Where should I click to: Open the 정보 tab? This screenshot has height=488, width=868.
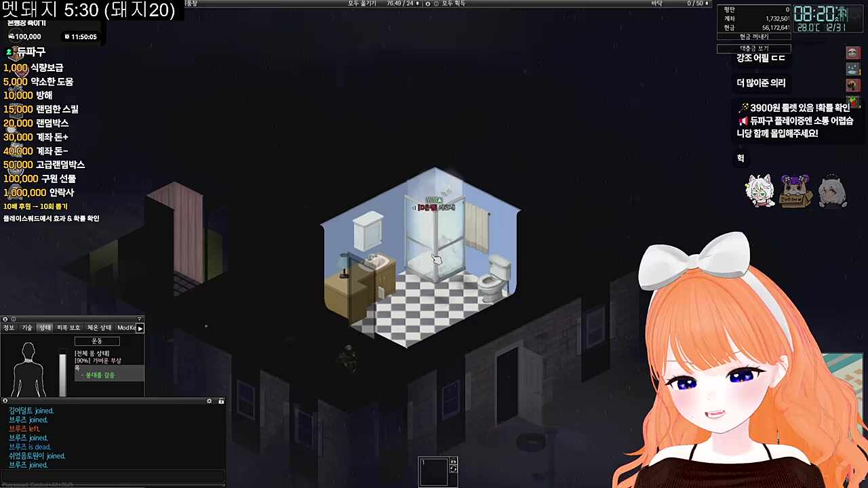9,328
